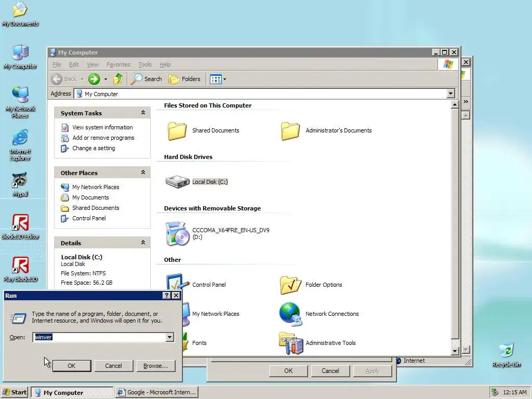Go up one folder level
The width and height of the screenshot is (532, 399).
118,79
